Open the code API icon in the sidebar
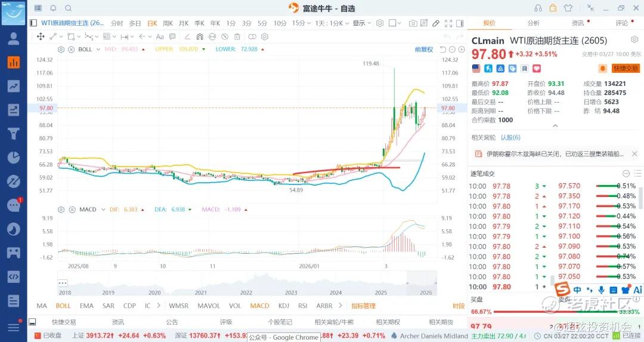 coord(14,276)
